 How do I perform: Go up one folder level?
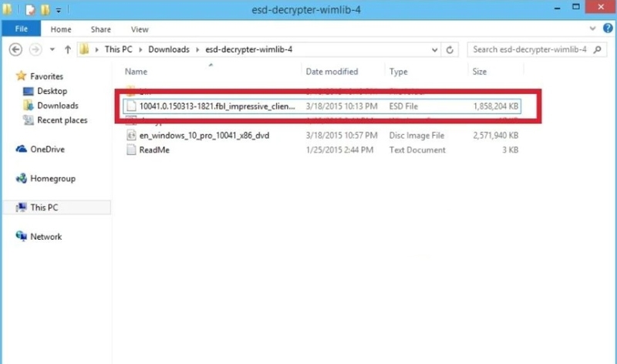[68, 49]
